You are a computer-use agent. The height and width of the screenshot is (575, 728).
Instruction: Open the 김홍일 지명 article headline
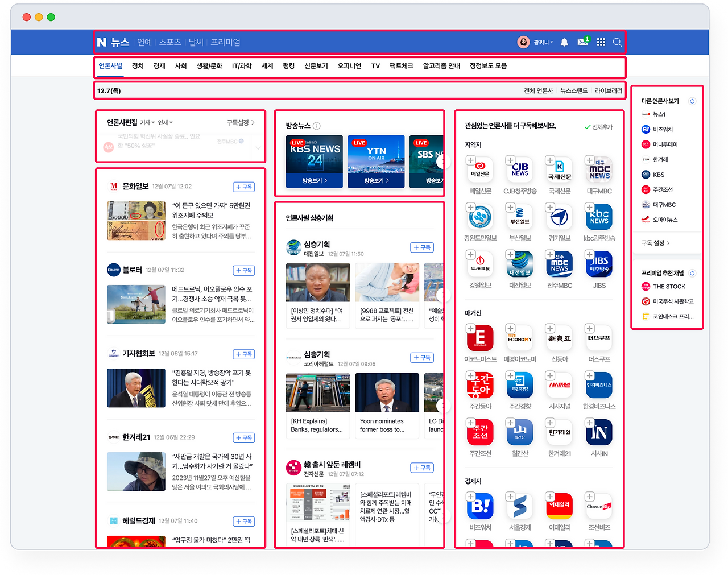tap(212, 378)
